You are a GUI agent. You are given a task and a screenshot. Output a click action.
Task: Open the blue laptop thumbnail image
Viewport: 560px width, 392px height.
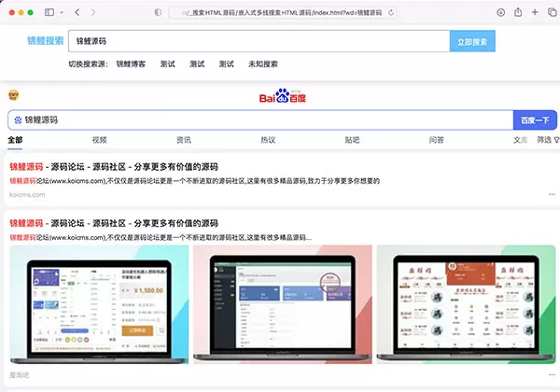click(x=99, y=304)
